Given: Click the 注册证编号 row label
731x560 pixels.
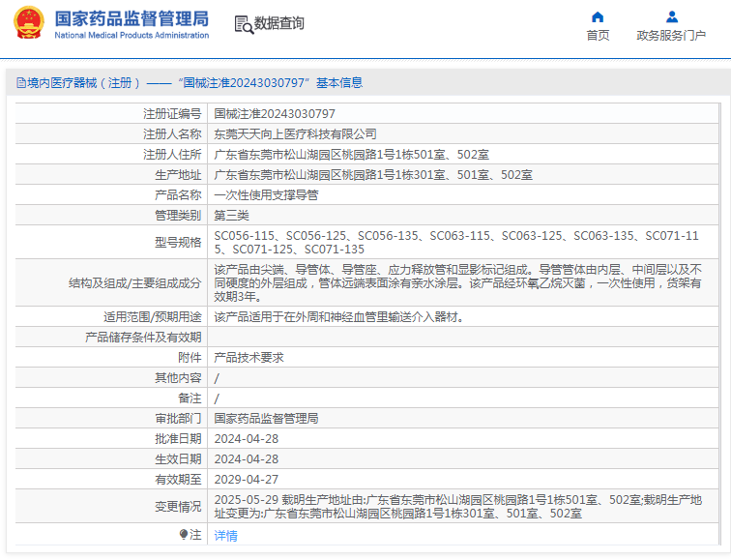Looking at the screenshot, I should pos(172,114).
